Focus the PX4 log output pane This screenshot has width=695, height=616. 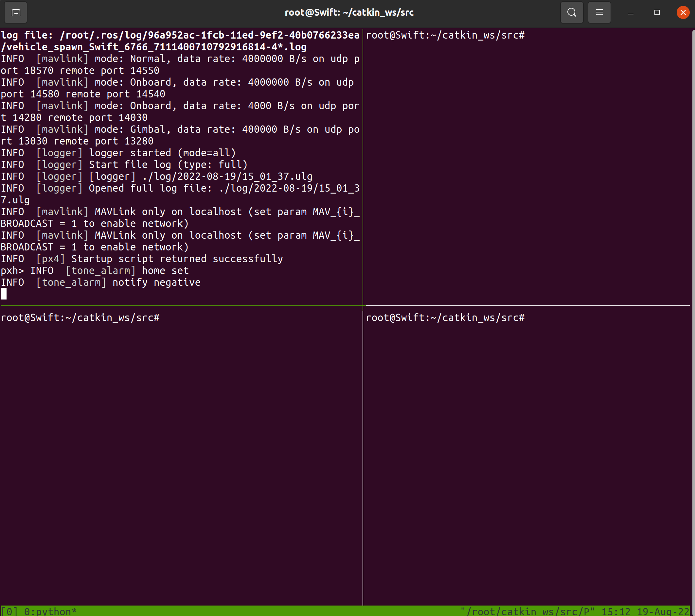point(180,163)
